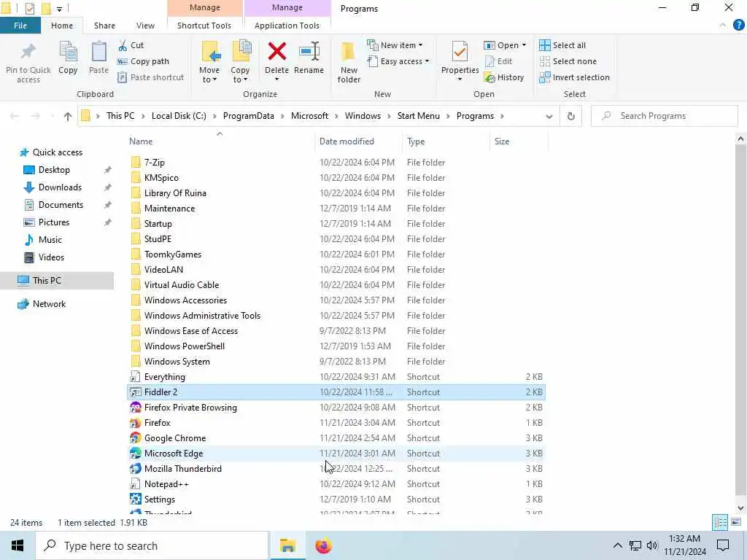Open the notification center

click(723, 545)
